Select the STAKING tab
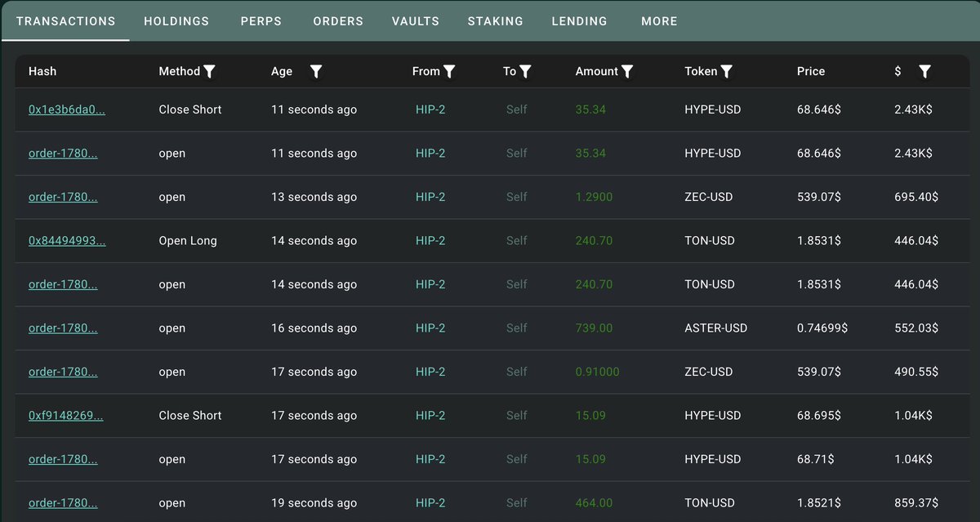This screenshot has width=980, height=522. point(496,21)
